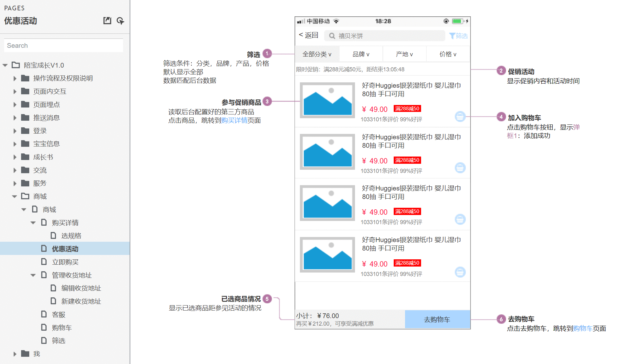Image resolution: width=642 pixels, height=364 pixels.
Task: Click the 返回 back button
Action: 308,35
